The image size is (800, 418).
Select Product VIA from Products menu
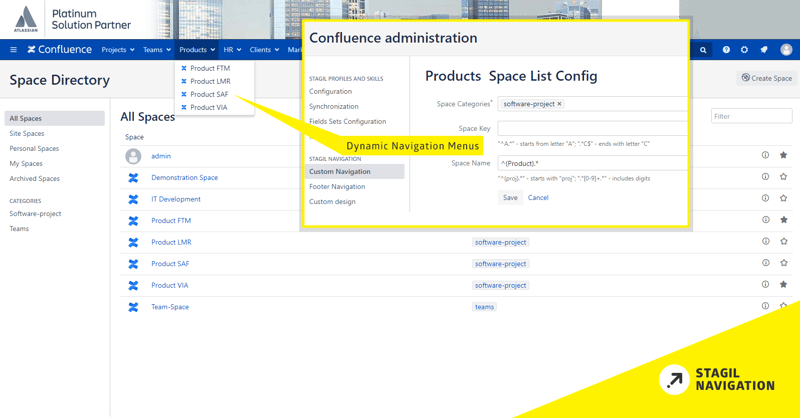tap(209, 107)
